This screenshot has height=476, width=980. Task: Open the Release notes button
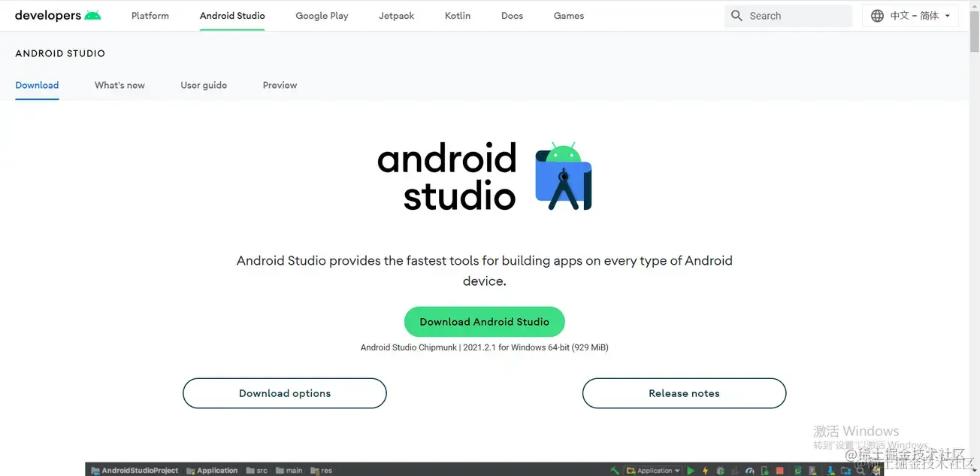click(684, 393)
